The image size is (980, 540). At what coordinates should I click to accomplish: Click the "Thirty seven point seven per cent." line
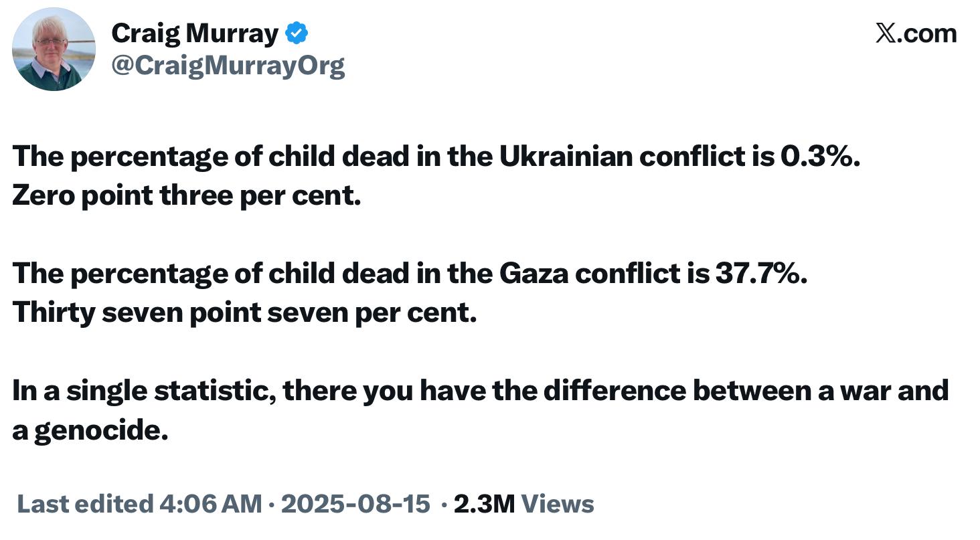[x=244, y=313]
